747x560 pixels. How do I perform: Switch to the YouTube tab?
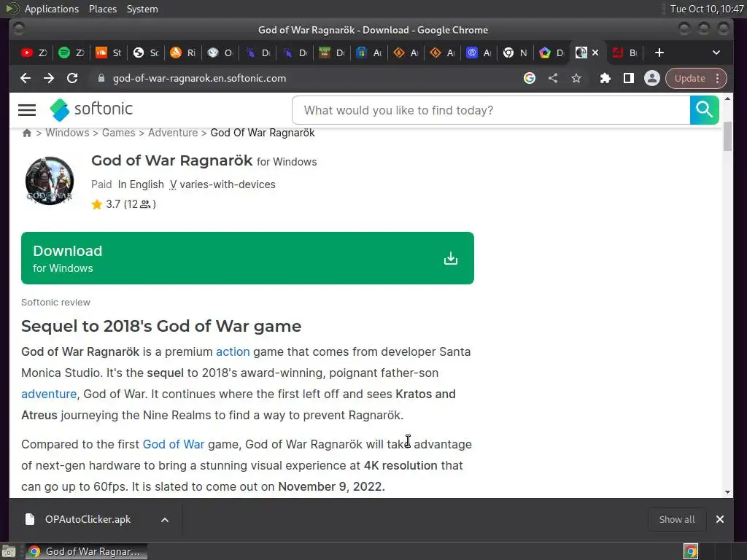click(x=34, y=52)
